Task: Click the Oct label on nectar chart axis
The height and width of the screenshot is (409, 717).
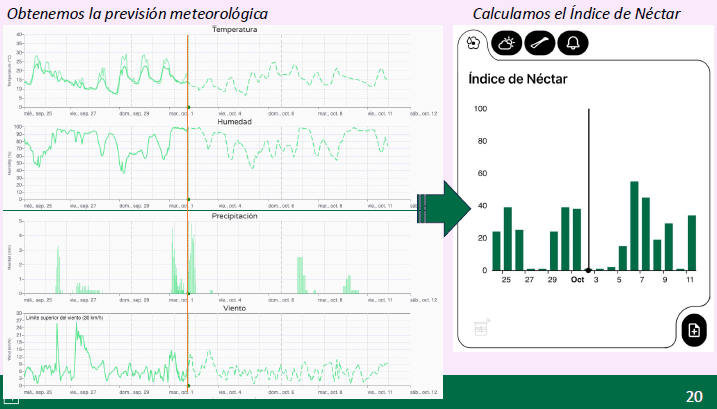Action: coord(577,280)
